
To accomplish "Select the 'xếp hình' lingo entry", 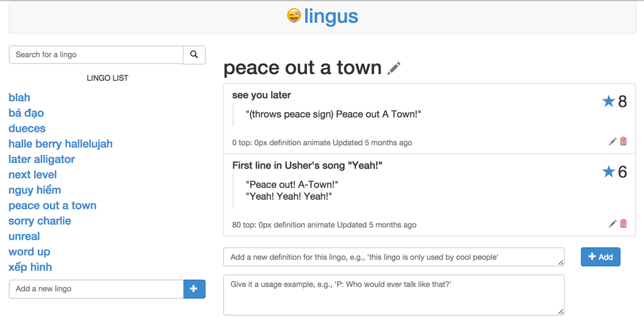I will (x=30, y=267).
